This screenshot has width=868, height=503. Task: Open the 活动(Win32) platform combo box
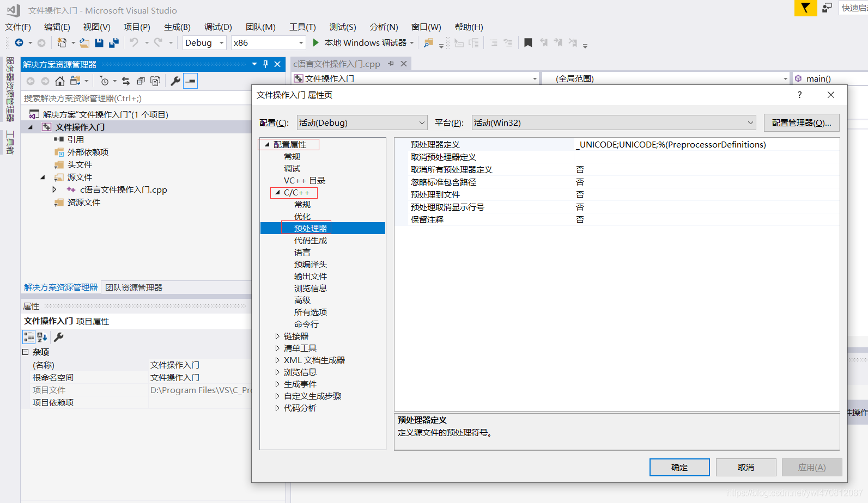pyautogui.click(x=614, y=122)
